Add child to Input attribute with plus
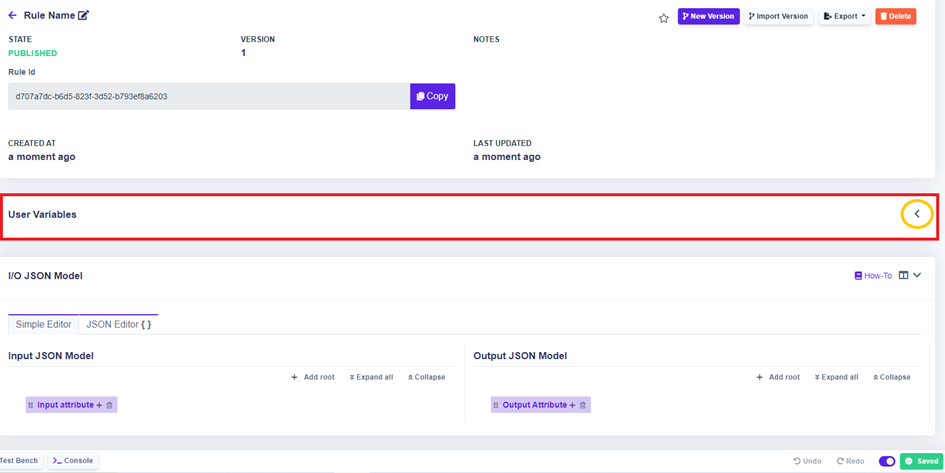This screenshot has width=945, height=473. (99, 405)
